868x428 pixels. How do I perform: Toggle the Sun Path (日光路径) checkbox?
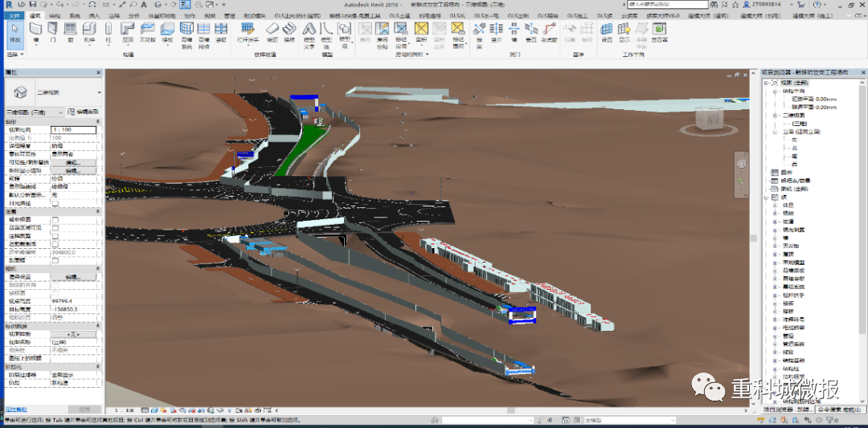pos(55,203)
